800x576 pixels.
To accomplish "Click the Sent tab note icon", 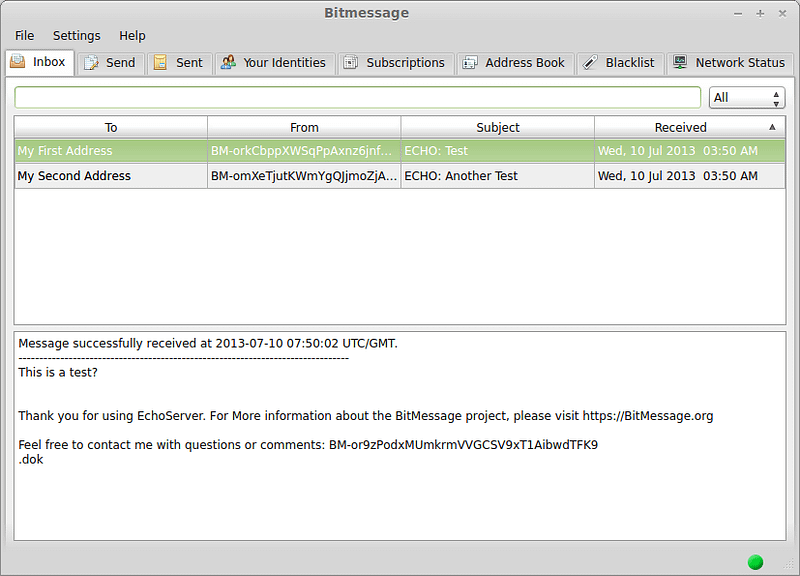I will click(160, 62).
